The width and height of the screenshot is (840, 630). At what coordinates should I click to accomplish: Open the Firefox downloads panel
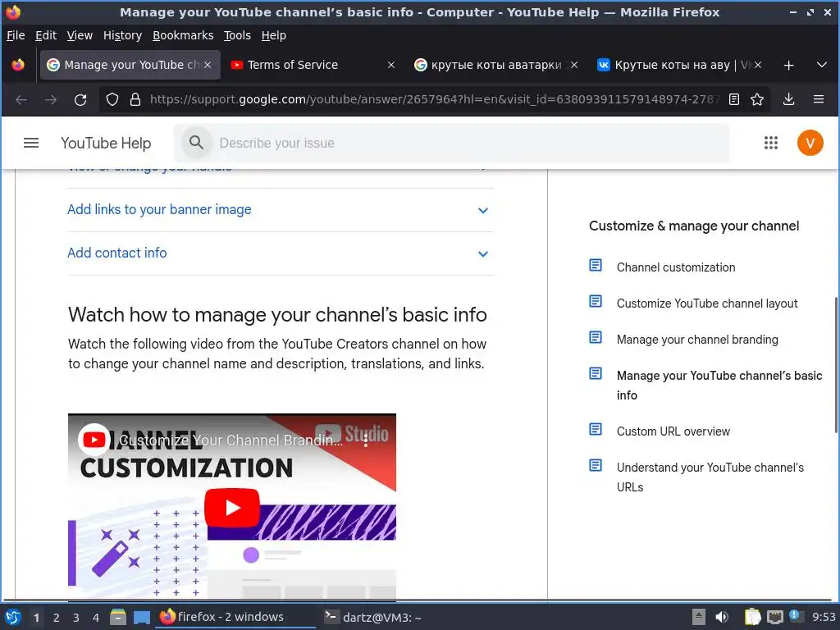pos(788,99)
